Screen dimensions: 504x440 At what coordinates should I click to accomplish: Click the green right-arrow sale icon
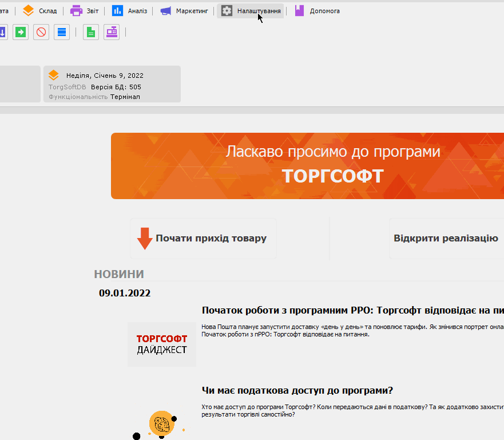(x=20, y=32)
